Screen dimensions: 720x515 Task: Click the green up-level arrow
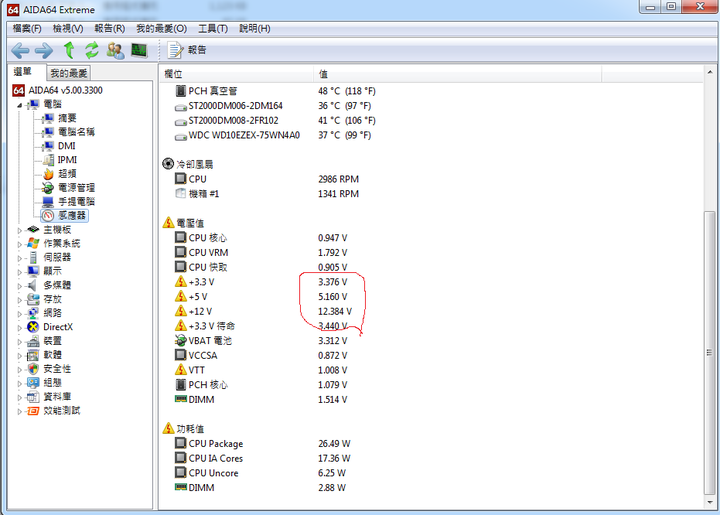(x=69, y=50)
